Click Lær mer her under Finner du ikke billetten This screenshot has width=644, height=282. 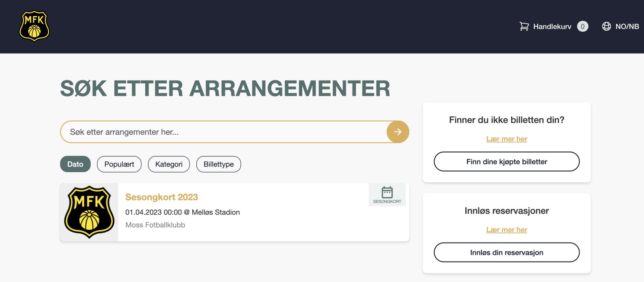click(506, 139)
